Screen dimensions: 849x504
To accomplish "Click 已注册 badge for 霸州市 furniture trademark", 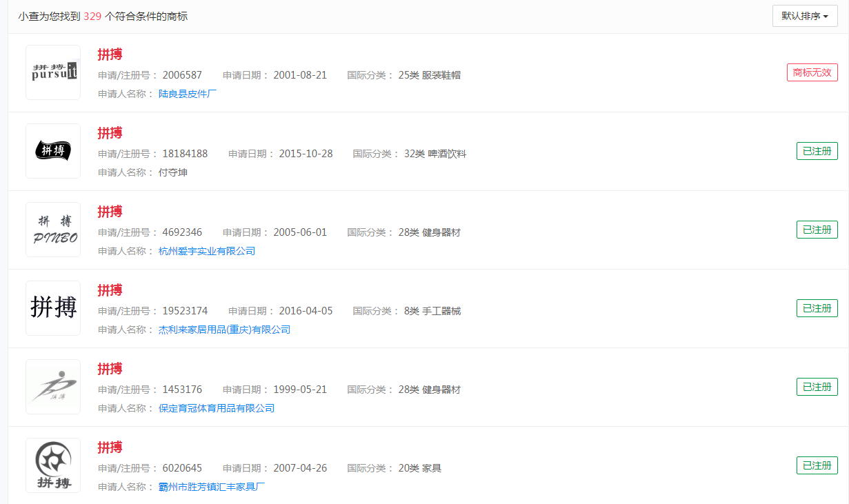I will pyautogui.click(x=817, y=465).
